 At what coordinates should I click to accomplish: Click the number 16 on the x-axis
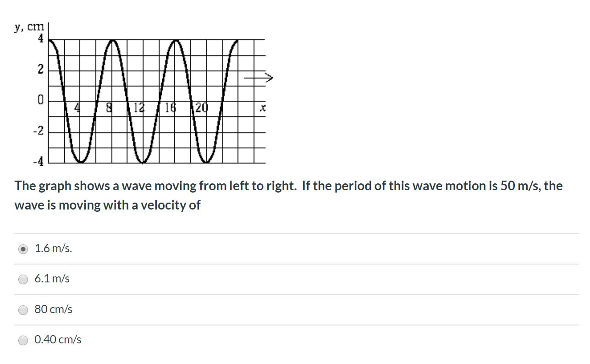coord(170,108)
